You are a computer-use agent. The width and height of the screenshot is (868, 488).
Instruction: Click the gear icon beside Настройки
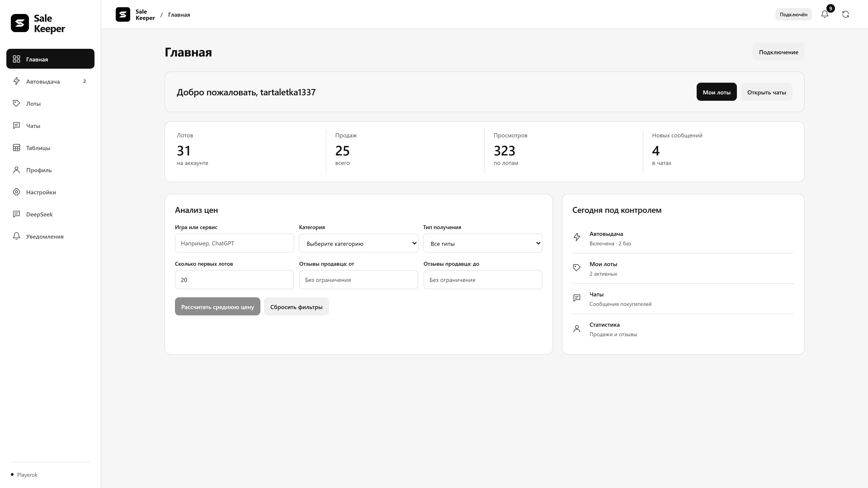pos(17,192)
